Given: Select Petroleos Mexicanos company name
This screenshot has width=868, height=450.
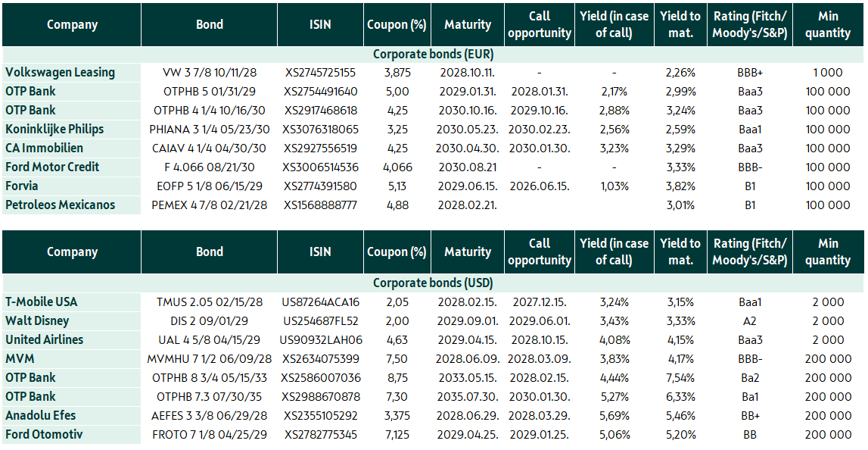Looking at the screenshot, I should (61, 205).
